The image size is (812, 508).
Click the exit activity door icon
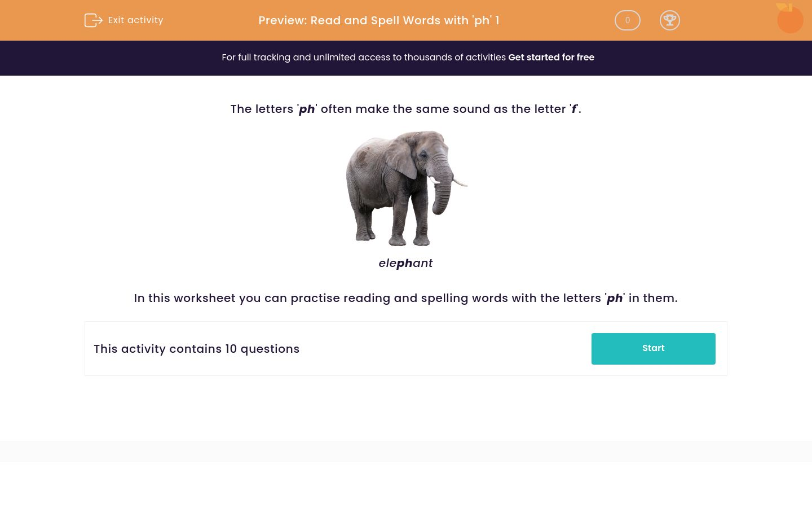pyautogui.click(x=94, y=20)
